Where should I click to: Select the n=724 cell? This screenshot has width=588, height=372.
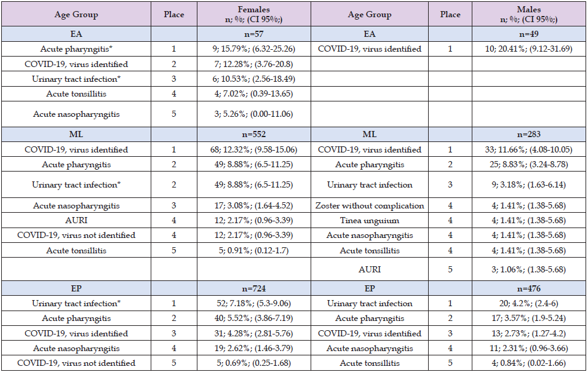253,288
